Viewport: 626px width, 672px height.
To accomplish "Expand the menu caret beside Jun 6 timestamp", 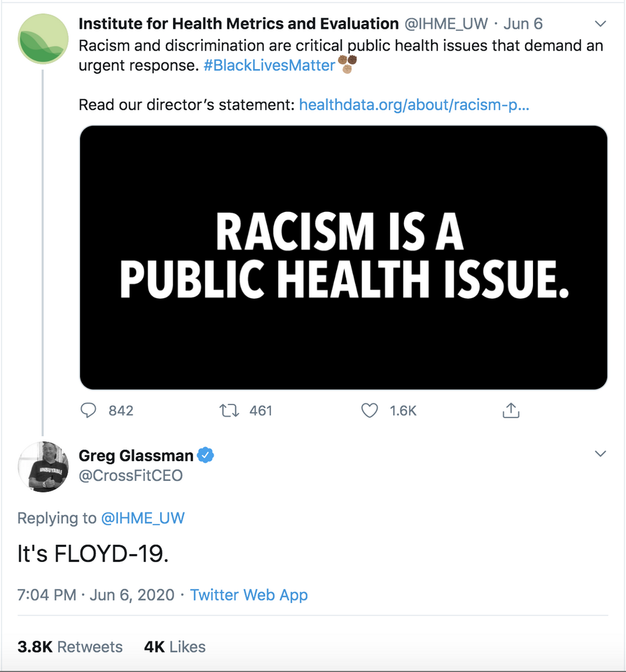I will tap(600, 23).
